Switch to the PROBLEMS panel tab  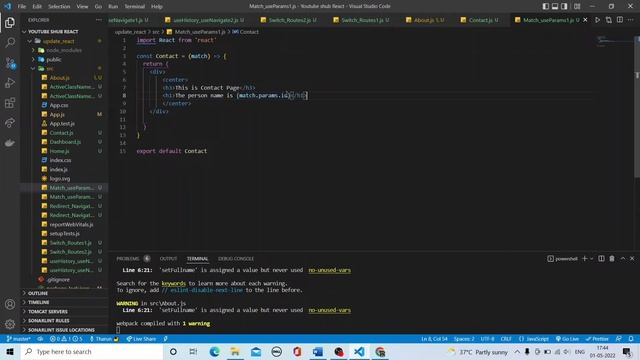tap(133, 258)
